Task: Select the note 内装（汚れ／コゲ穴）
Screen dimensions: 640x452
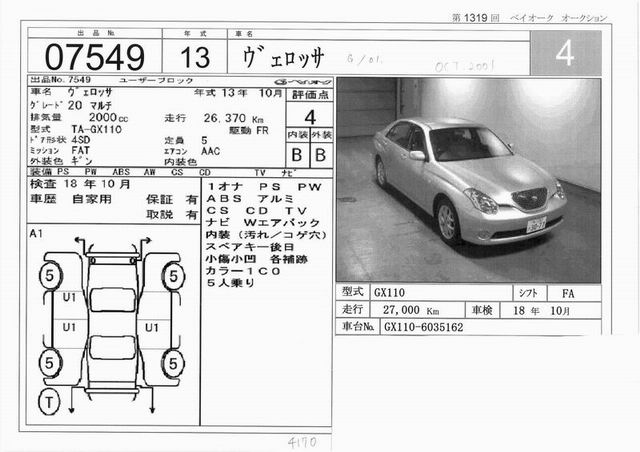Action: [267, 235]
